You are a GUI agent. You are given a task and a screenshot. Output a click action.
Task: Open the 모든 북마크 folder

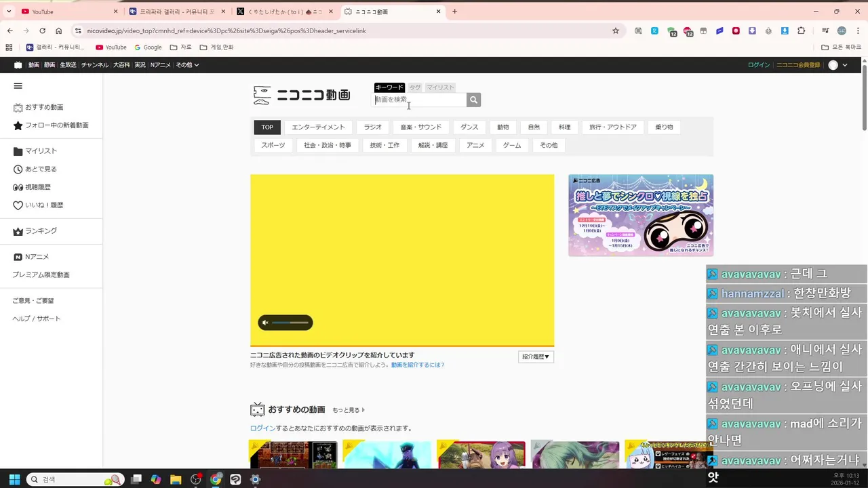[x=842, y=47]
